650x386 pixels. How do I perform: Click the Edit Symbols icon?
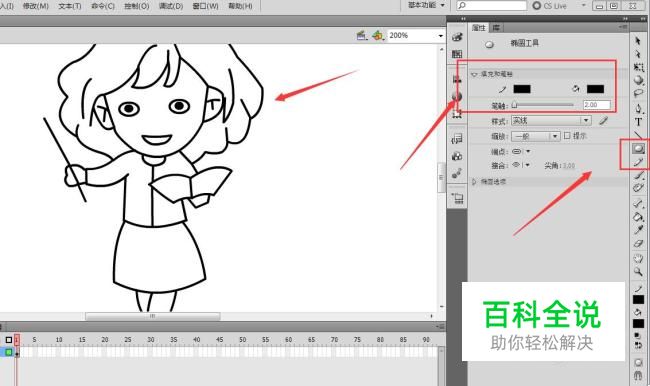[377, 36]
